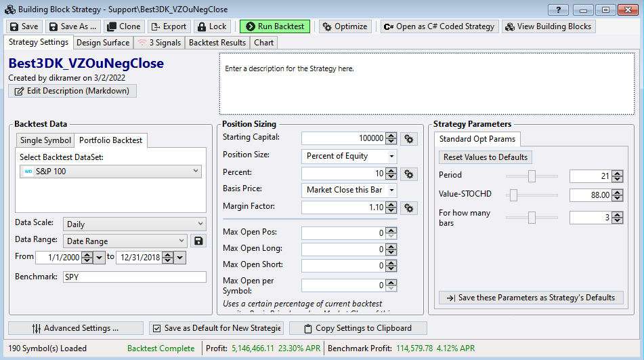Click gear icon next to Starting Capital

pos(408,138)
